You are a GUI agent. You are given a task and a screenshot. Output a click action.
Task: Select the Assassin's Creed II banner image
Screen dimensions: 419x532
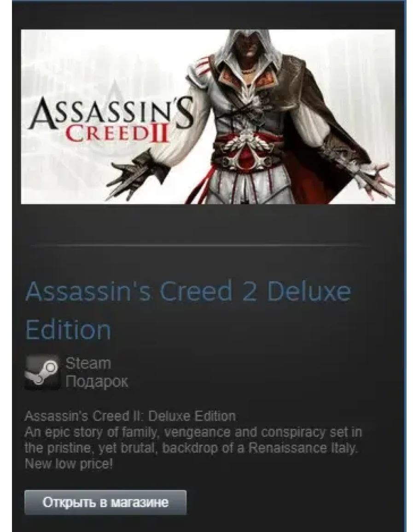[208, 117]
